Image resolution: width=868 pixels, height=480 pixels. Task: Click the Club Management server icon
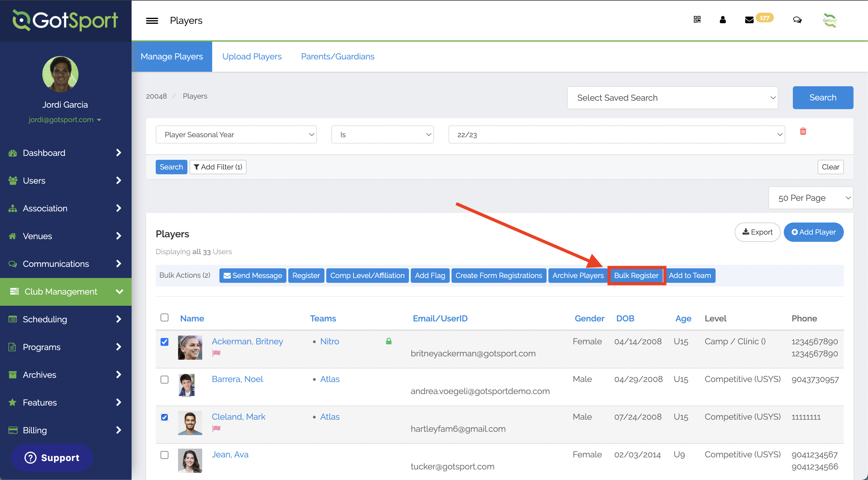[x=14, y=292]
